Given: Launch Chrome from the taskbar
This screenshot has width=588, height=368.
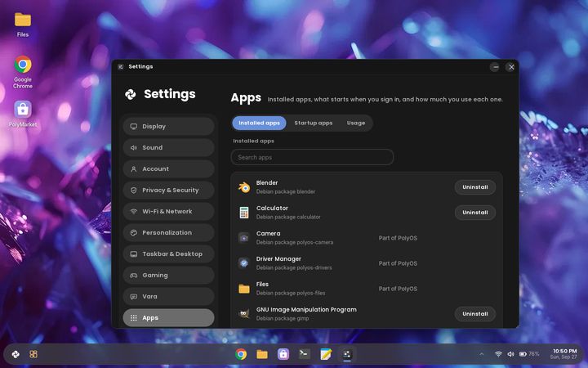Looking at the screenshot, I should [x=241, y=354].
